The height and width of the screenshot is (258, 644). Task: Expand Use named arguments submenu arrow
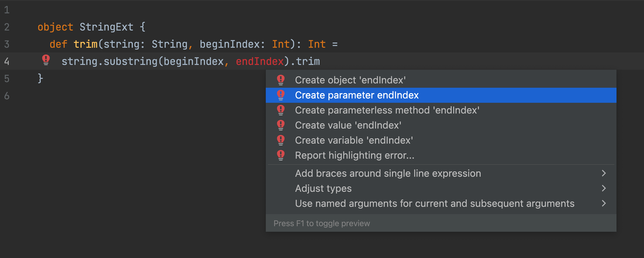click(x=604, y=203)
